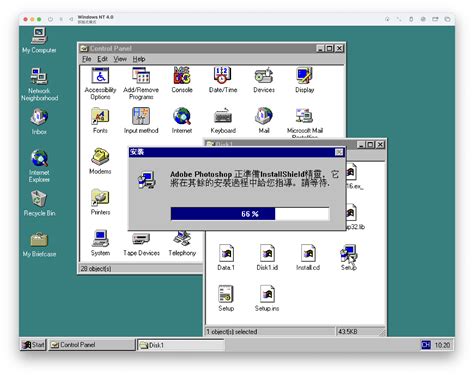Click the Mail icon in Control Panel
The width and height of the screenshot is (474, 377).
[x=264, y=121]
